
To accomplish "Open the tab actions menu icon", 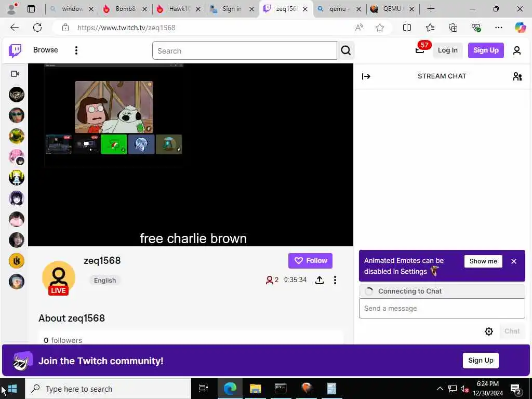I will (x=31, y=9).
